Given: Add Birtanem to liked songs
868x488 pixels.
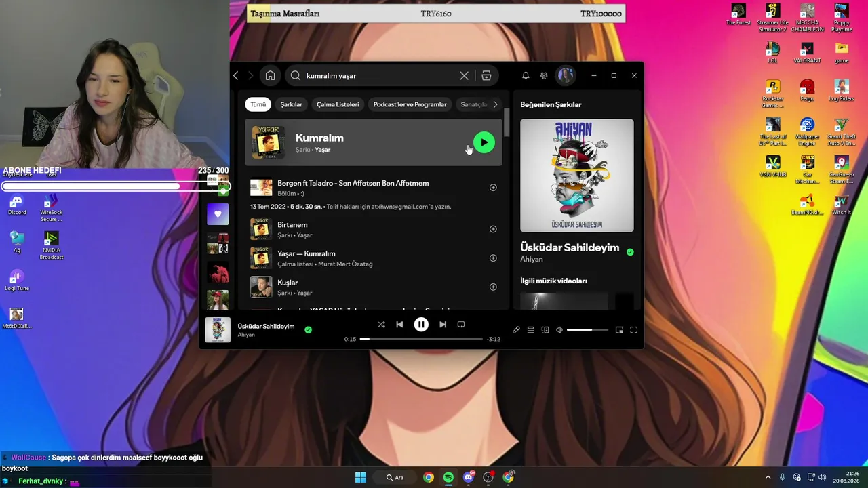Looking at the screenshot, I should coord(493,229).
